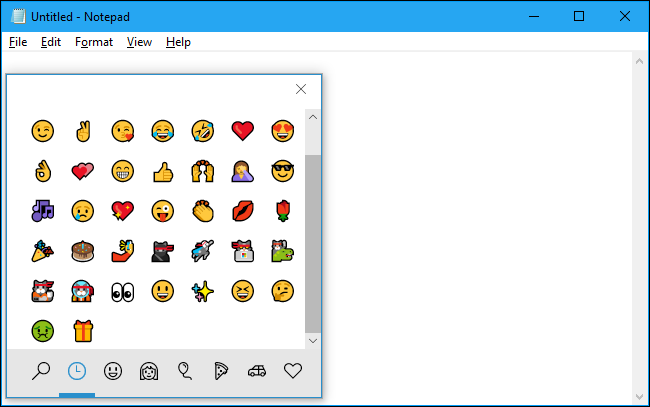The width and height of the screenshot is (650, 407).
Task: Insert the face blowing a kiss emoji
Action: coord(123,131)
